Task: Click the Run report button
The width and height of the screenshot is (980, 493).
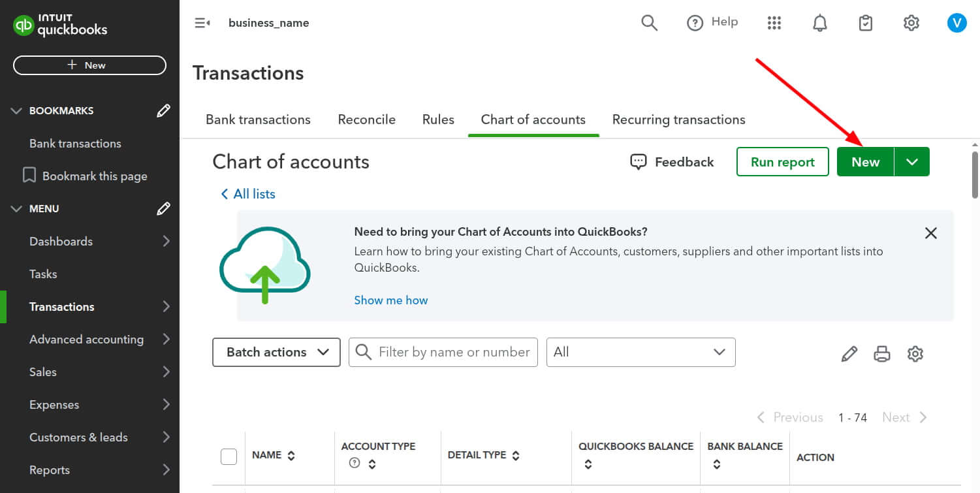Action: pos(782,162)
